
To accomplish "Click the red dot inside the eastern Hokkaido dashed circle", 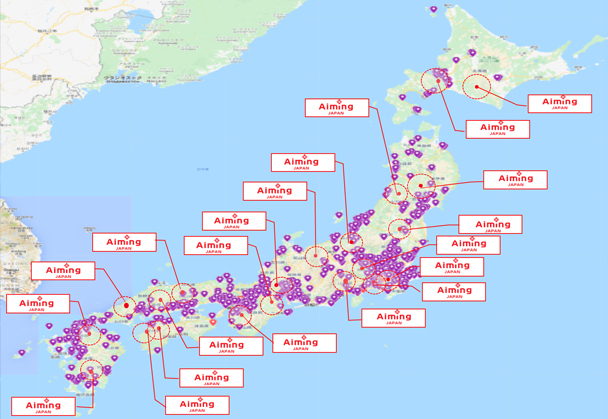I will pyautogui.click(x=479, y=87).
